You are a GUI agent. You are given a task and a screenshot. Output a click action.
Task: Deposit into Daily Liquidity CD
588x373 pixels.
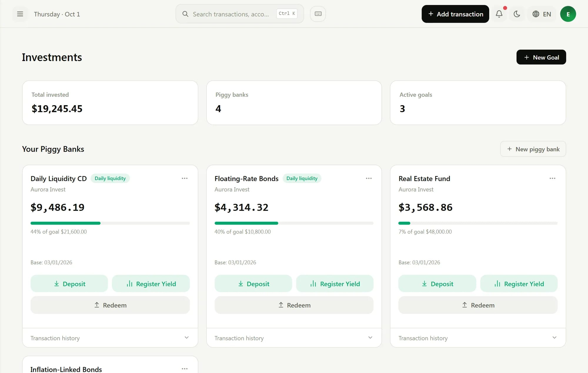pyautogui.click(x=69, y=284)
